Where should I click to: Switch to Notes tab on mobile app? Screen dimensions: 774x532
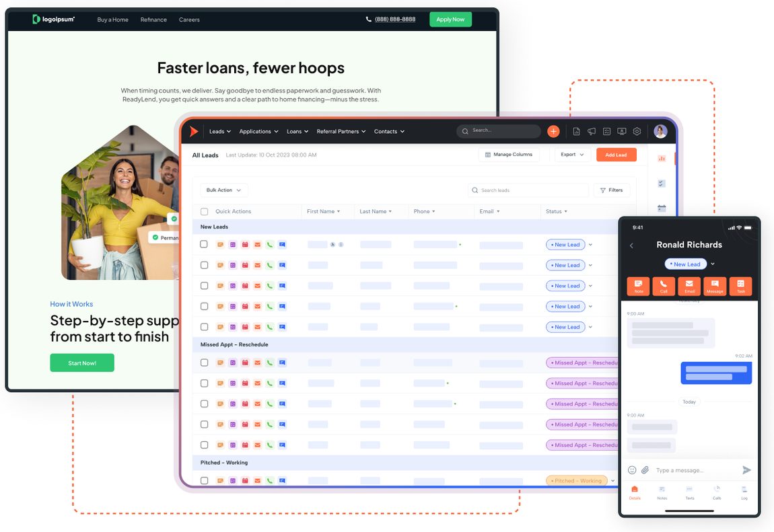(662, 492)
